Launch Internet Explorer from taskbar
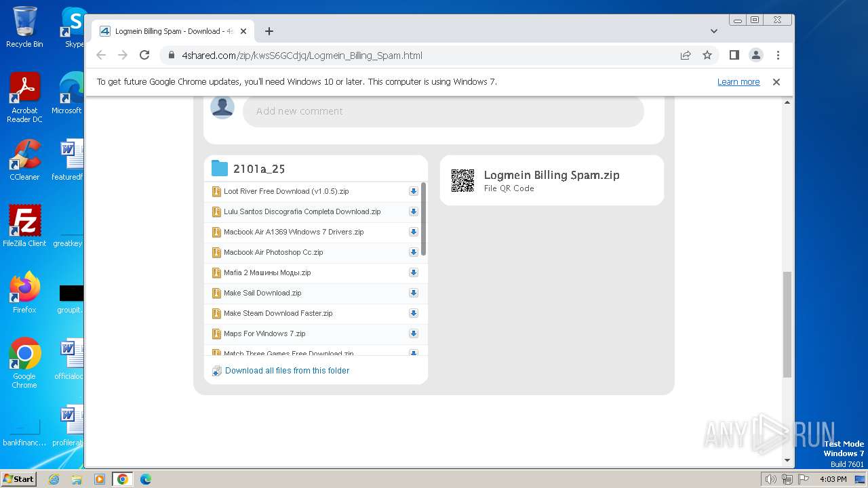This screenshot has height=488, width=868. click(x=54, y=479)
